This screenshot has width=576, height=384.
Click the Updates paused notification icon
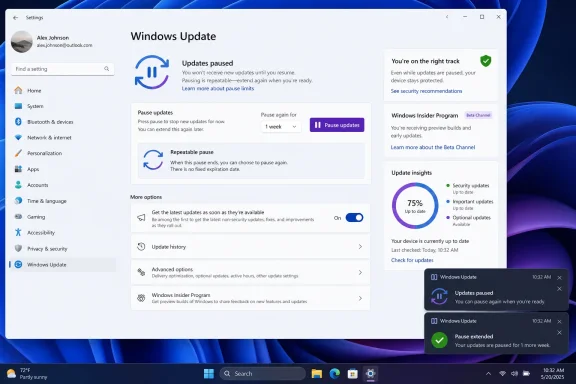point(439,297)
